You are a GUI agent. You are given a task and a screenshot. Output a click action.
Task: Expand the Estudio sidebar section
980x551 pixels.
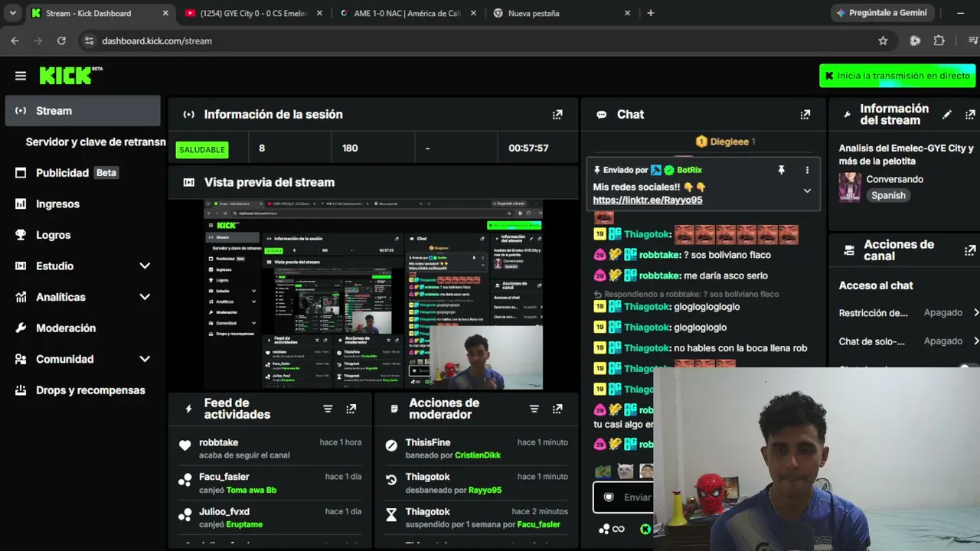coord(145,266)
